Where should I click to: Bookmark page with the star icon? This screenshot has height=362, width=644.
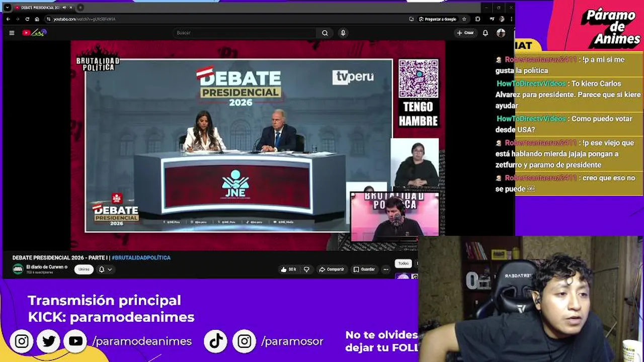pyautogui.click(x=464, y=19)
